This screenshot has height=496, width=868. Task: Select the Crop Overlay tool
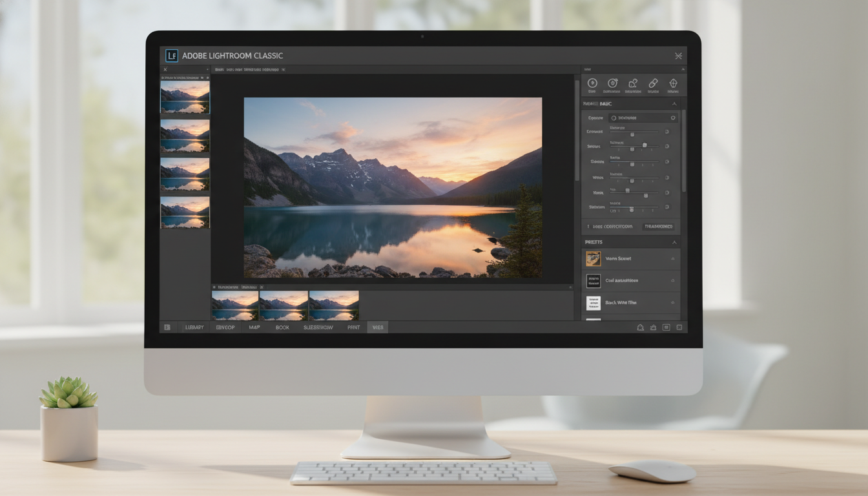click(x=592, y=83)
